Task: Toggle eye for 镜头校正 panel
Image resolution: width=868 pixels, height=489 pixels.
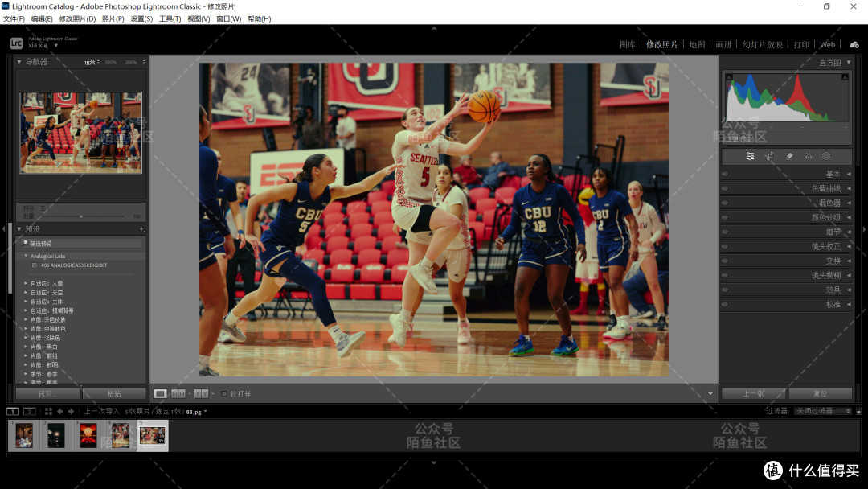Action: click(725, 246)
